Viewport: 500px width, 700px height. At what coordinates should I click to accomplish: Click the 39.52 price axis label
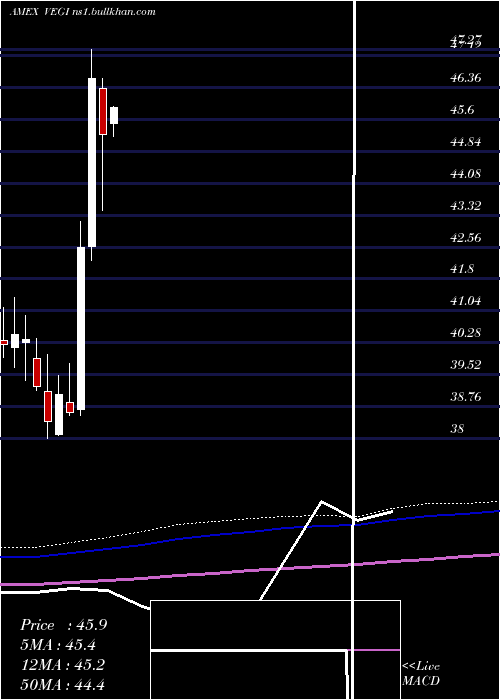pos(466,365)
